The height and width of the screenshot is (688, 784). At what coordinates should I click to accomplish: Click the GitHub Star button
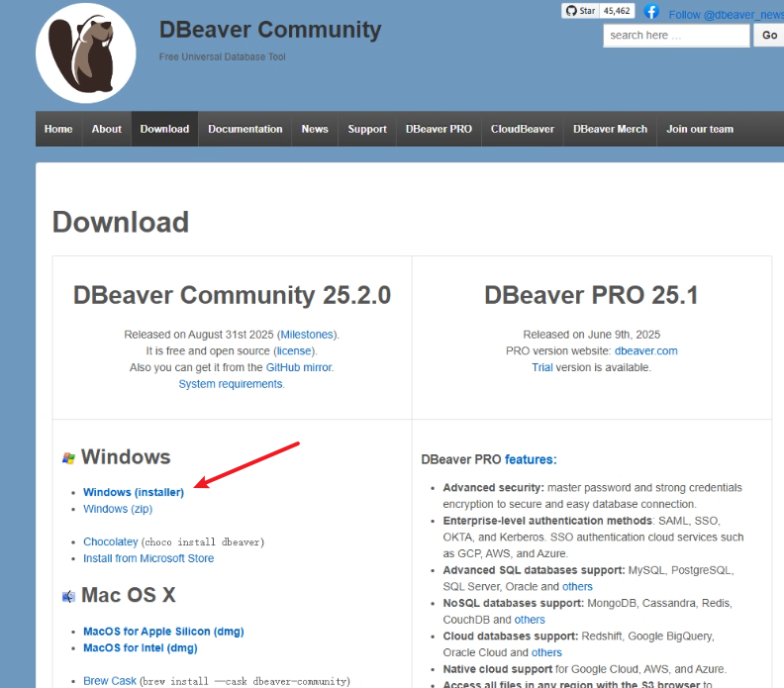pos(580,11)
